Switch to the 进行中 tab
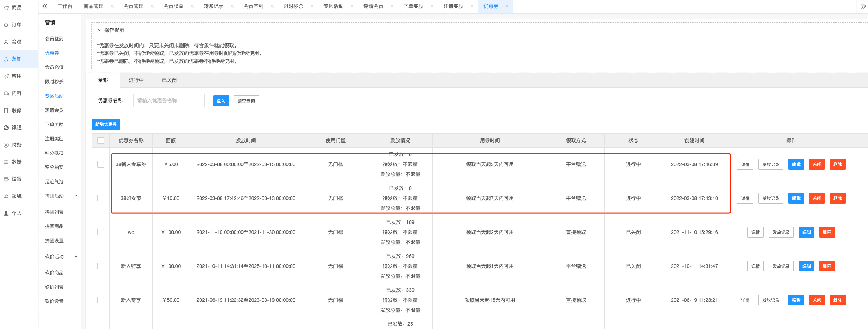This screenshot has width=868, height=329. [x=136, y=80]
